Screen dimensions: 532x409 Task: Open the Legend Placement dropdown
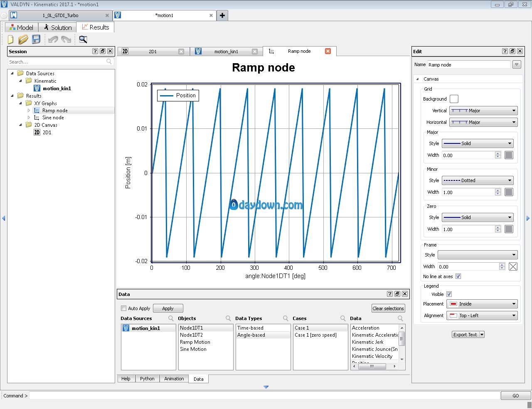(x=482, y=304)
